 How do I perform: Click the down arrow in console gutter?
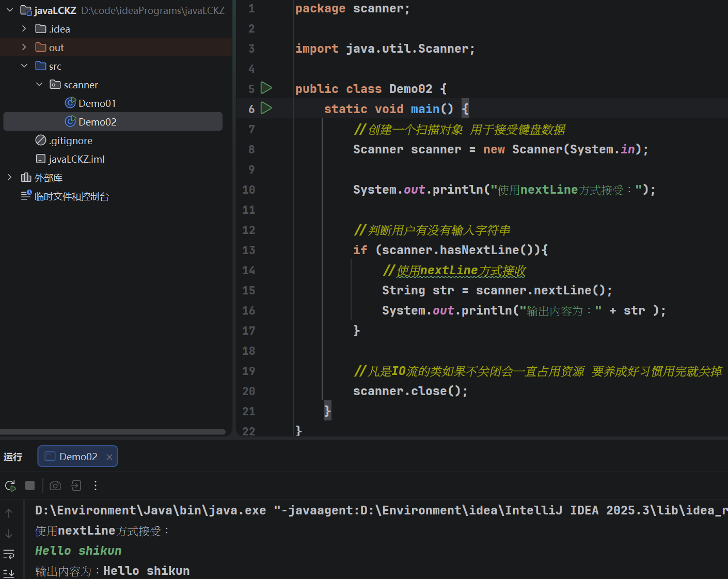tap(9, 534)
